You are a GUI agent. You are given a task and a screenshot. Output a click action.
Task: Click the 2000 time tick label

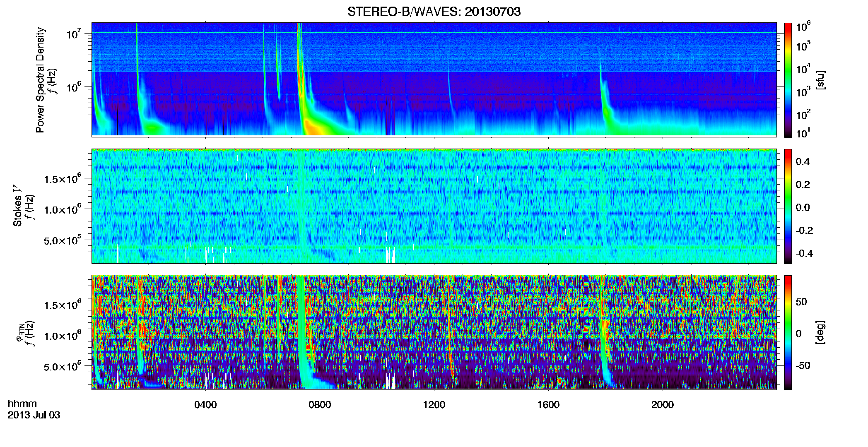(663, 405)
